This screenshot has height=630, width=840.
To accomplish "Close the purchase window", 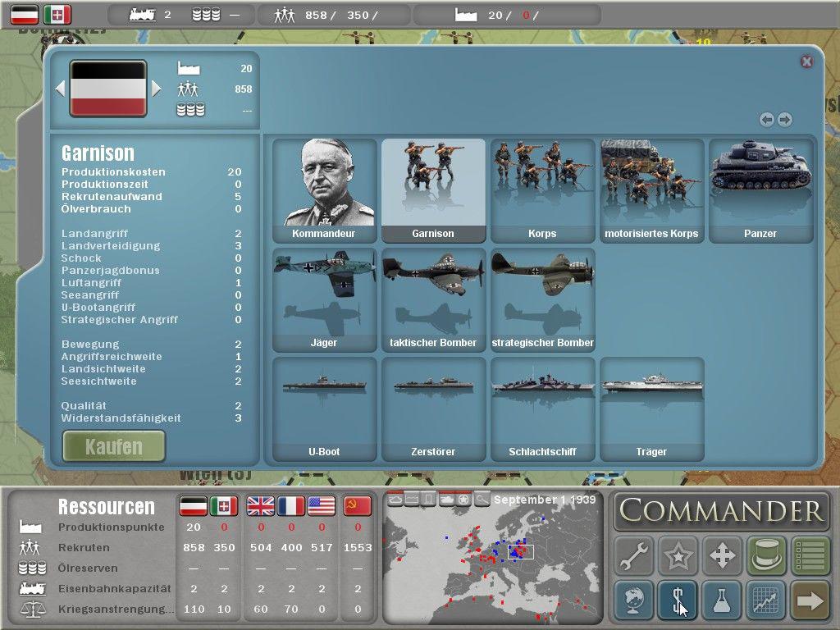I will [807, 62].
